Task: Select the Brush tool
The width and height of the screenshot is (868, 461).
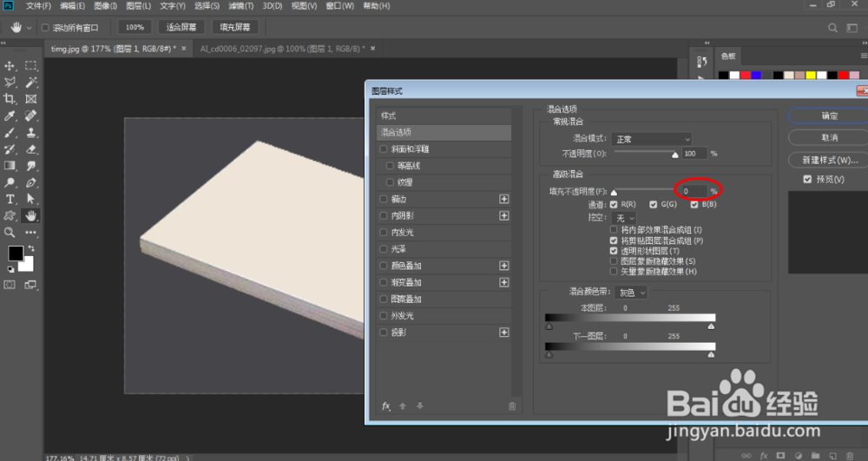Action: click(x=10, y=133)
